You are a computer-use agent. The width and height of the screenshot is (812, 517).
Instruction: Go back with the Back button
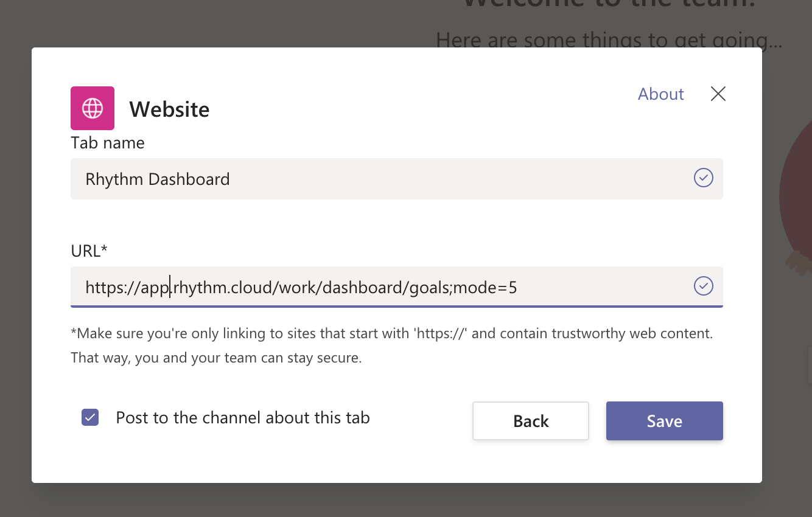[531, 421]
